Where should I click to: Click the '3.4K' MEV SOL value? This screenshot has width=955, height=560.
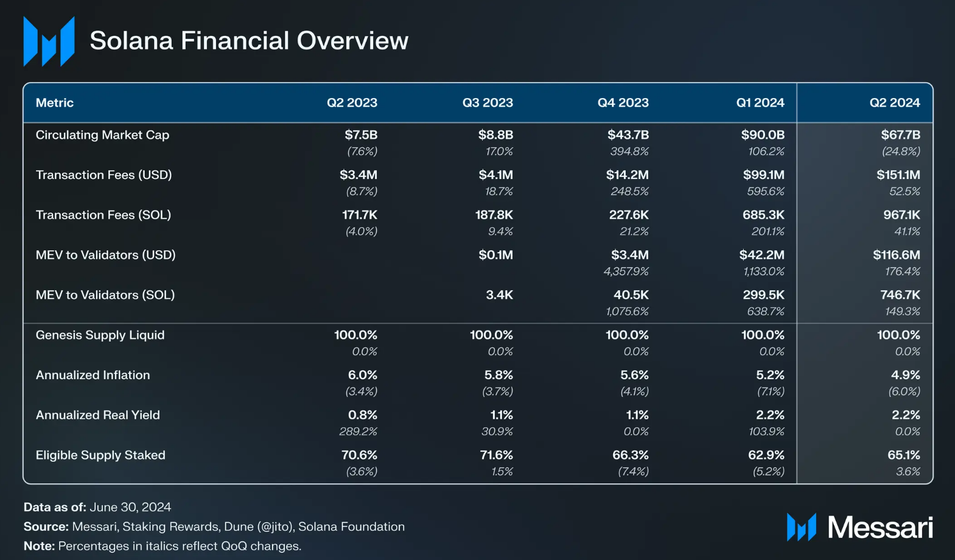coord(499,295)
